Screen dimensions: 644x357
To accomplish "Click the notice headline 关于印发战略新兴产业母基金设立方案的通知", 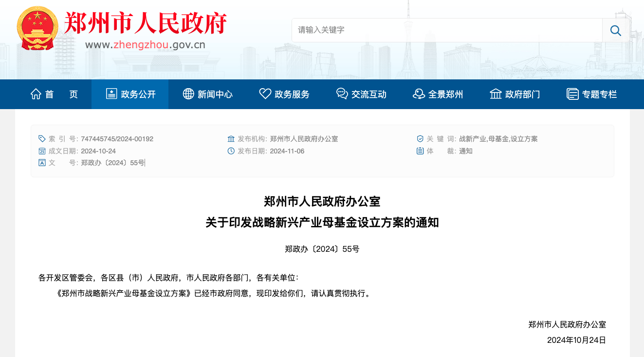I will pos(322,223).
